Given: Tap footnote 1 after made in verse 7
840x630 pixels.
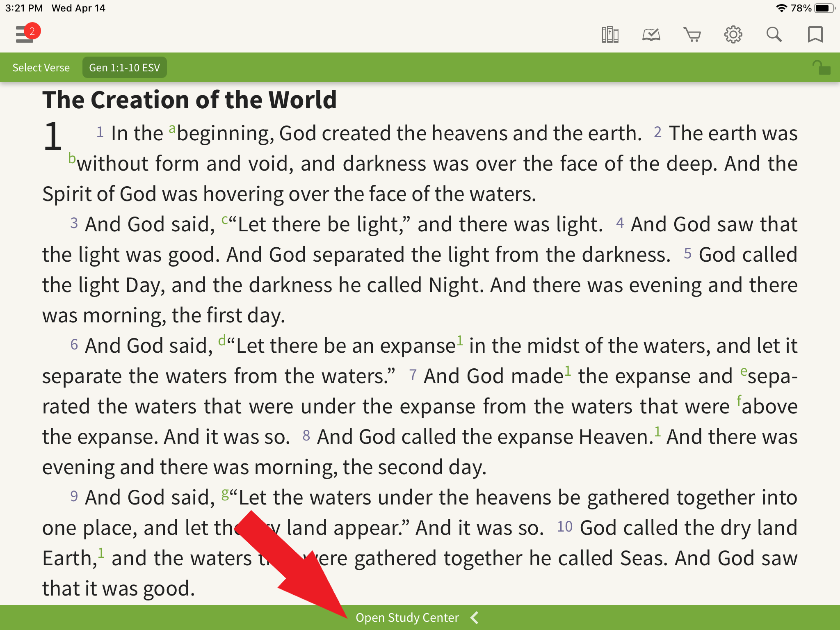Looking at the screenshot, I should (568, 371).
